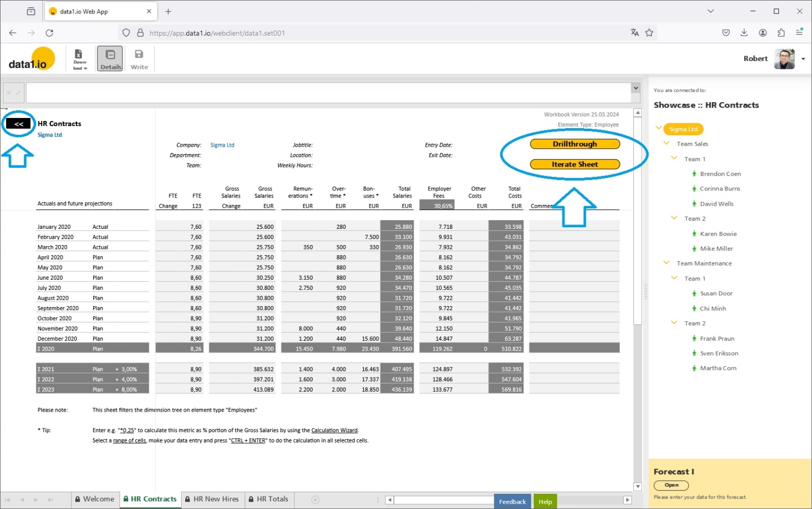Screen dimensions: 812x509
Task: Click the confirm checkmark in formula bar
Action: 18,92
